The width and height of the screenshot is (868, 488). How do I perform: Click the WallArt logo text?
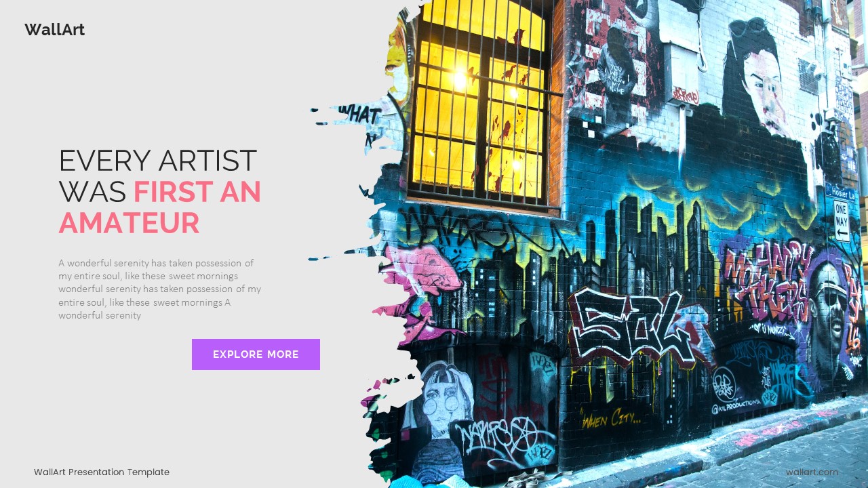click(x=55, y=30)
